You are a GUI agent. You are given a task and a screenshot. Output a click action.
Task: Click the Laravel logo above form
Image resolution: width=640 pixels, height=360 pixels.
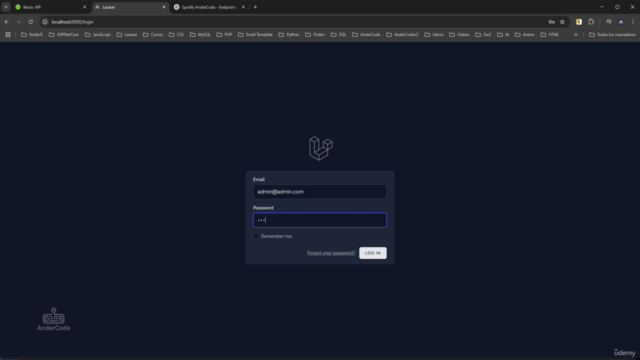point(320,148)
